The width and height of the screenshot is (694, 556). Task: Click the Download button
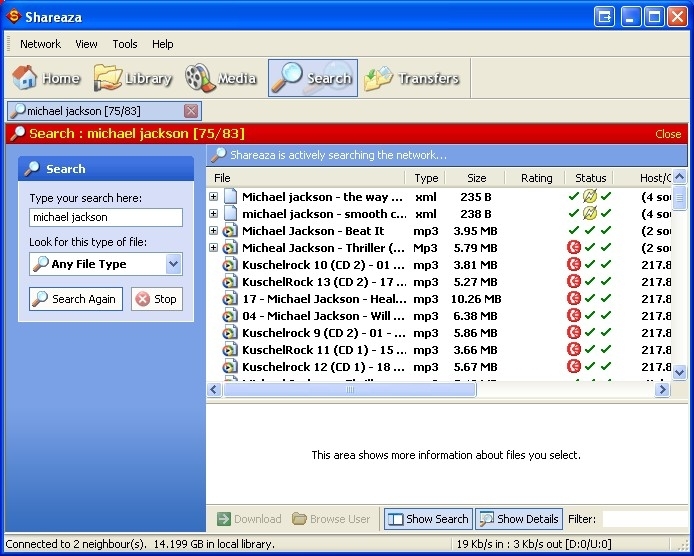coord(249,519)
